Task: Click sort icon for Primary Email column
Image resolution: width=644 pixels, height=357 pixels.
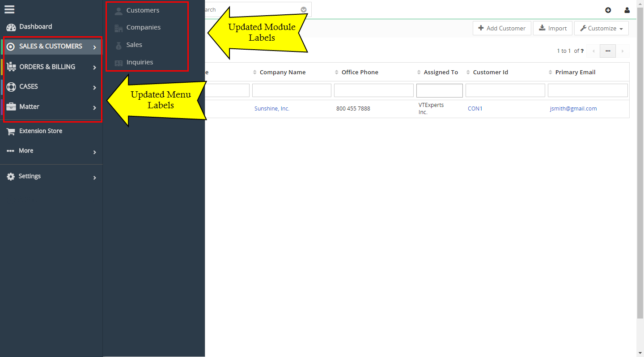Action: click(551, 72)
